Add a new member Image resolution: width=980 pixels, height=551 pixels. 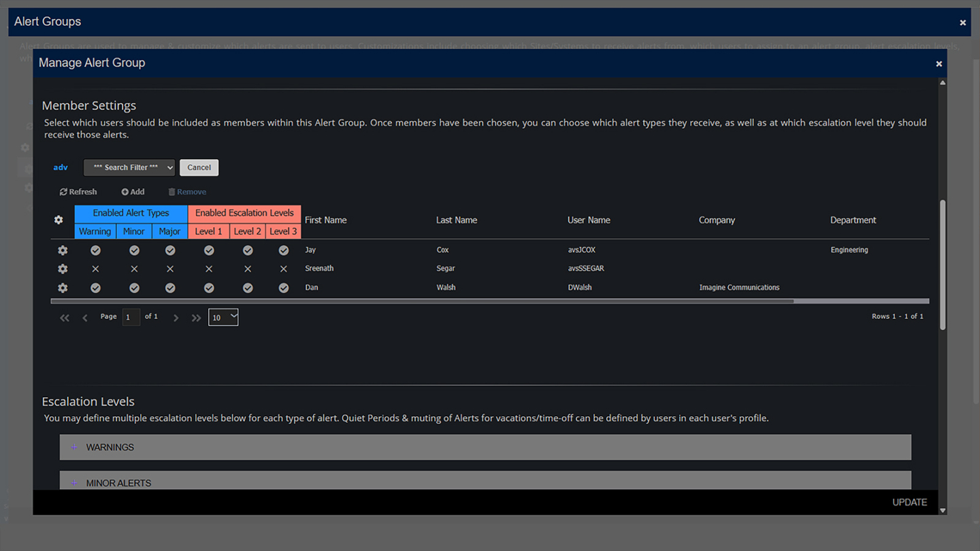pos(133,192)
